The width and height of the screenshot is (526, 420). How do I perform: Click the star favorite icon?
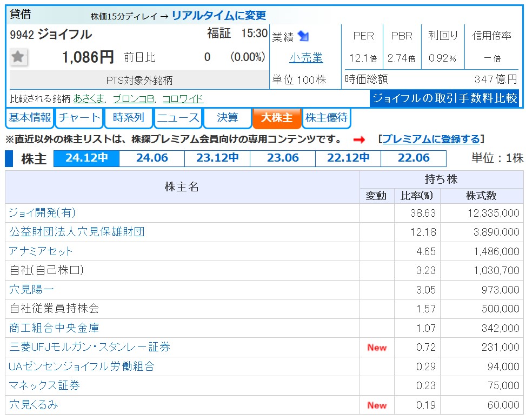(x=18, y=57)
